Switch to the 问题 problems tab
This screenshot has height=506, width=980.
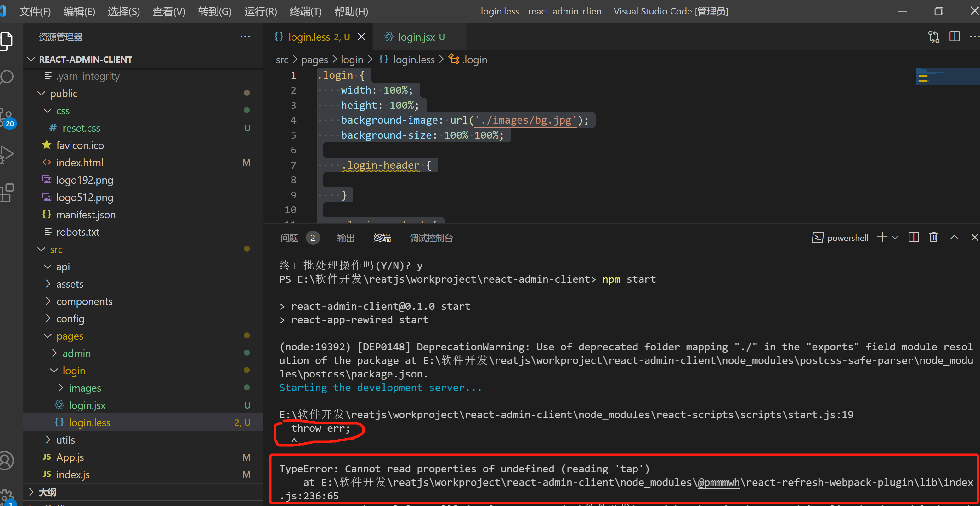[x=289, y=238]
